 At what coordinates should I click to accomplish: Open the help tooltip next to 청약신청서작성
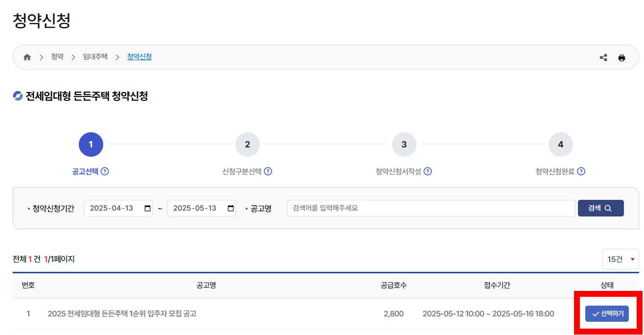click(428, 171)
